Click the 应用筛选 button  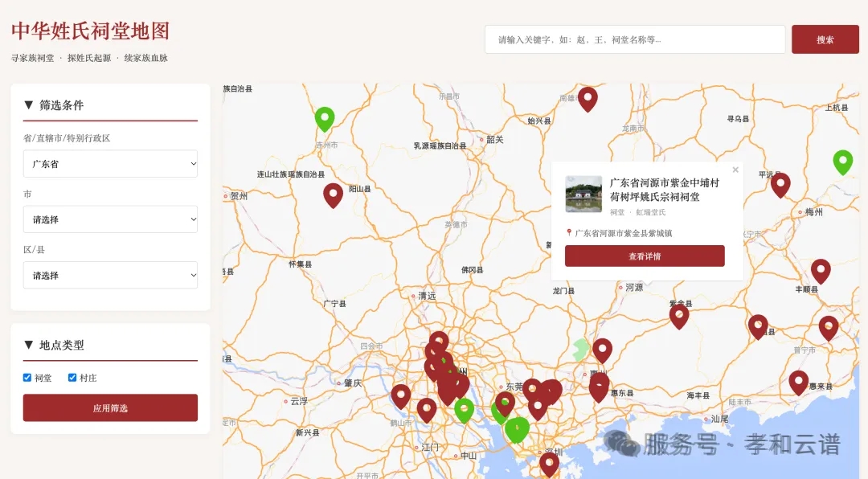[x=110, y=408]
